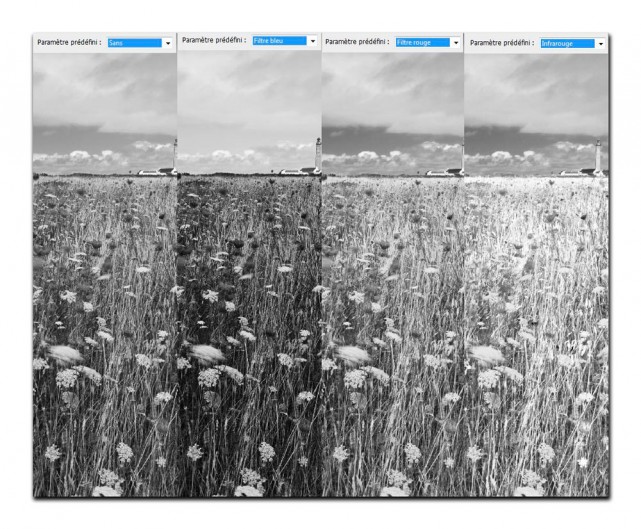Select the Filtre rouge preview image
The height and width of the screenshot is (529, 641).
point(393,275)
